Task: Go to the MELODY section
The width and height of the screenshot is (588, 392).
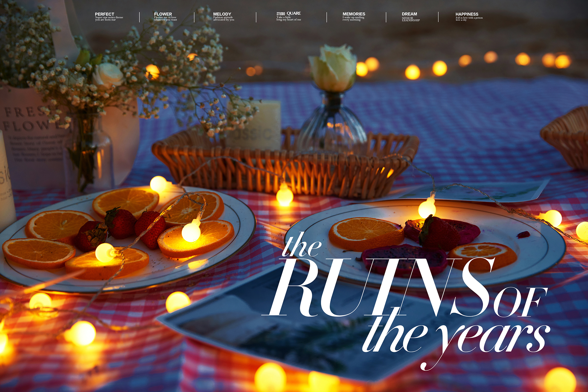Action: [x=222, y=14]
